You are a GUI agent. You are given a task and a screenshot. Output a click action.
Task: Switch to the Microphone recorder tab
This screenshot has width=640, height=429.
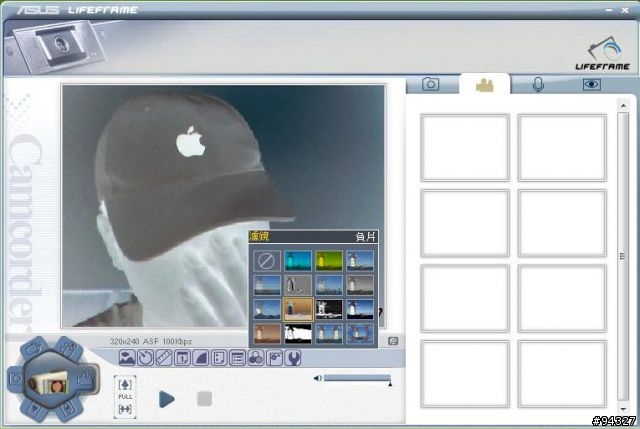[x=538, y=84]
